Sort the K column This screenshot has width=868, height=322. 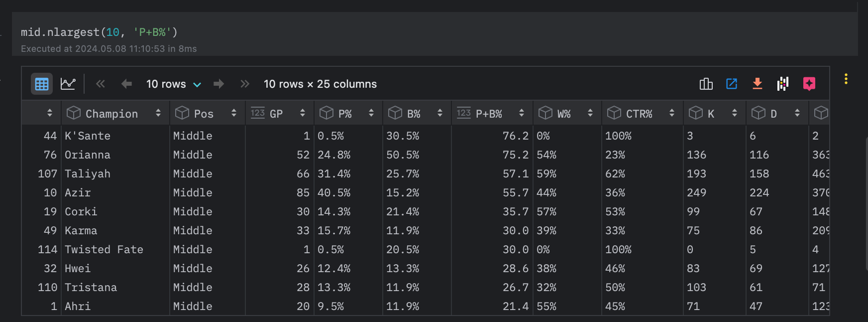click(735, 113)
